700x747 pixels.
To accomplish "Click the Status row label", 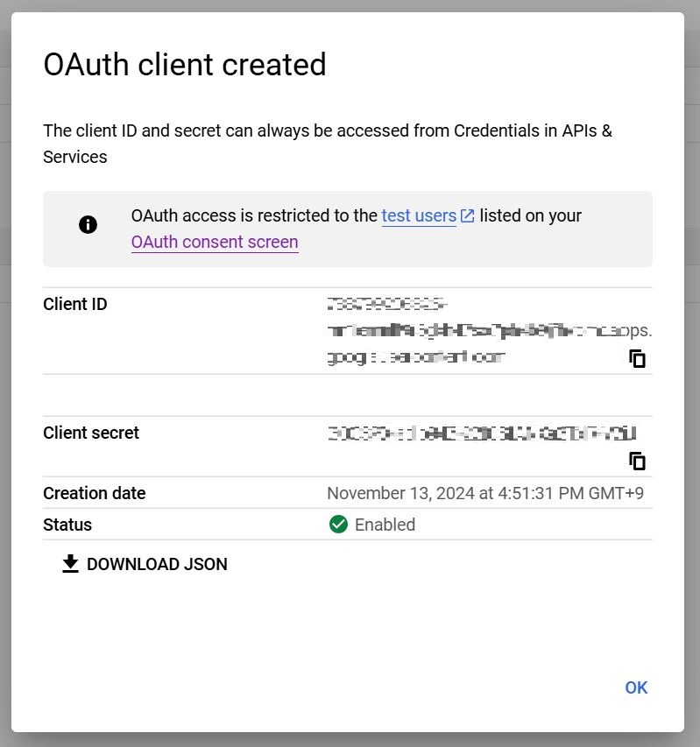I will point(67,525).
